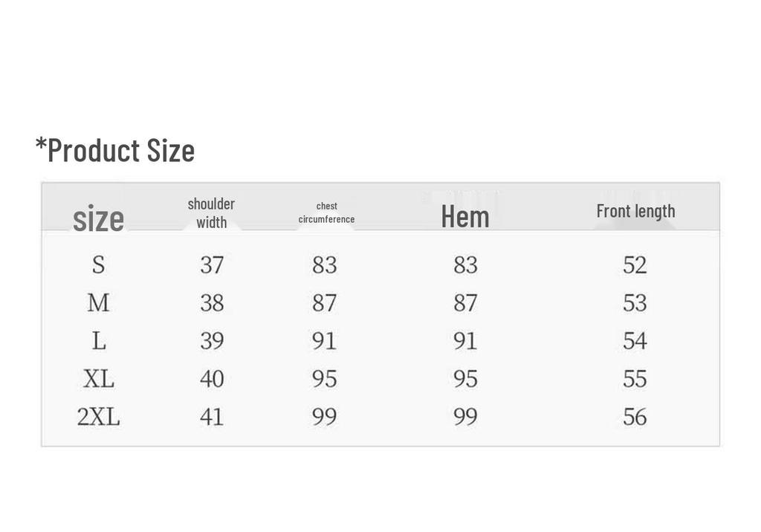This screenshot has width=761, height=532.
Task: Select the Hem column header
Action: click(465, 216)
